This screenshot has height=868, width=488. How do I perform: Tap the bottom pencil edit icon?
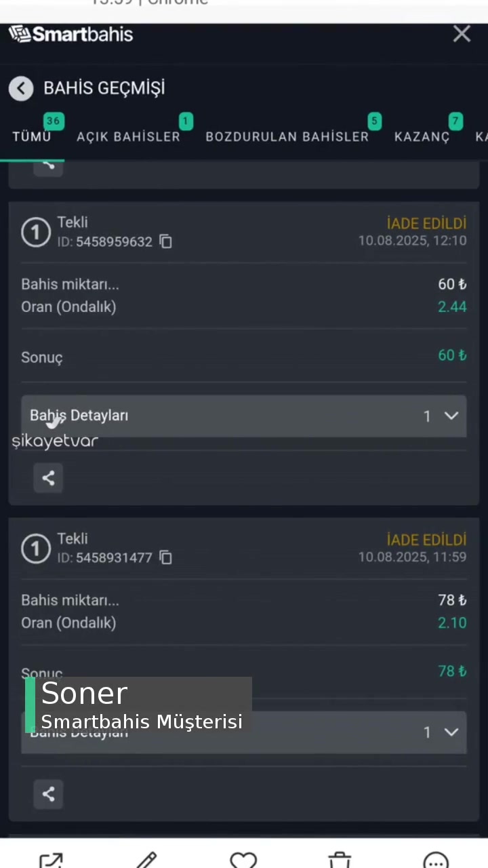pyautogui.click(x=146, y=860)
